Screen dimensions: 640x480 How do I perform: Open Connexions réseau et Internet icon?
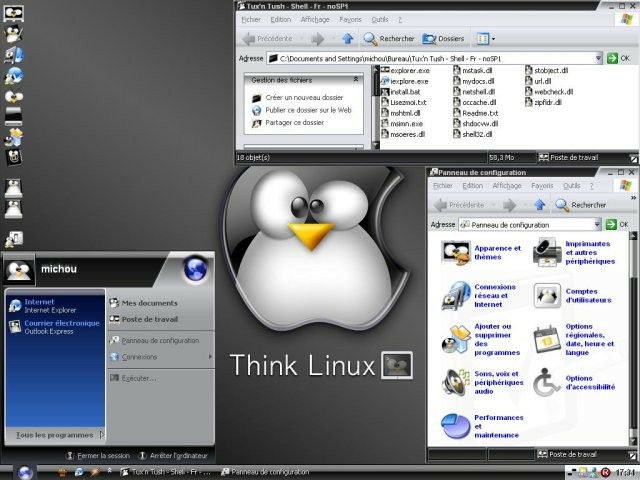456,296
